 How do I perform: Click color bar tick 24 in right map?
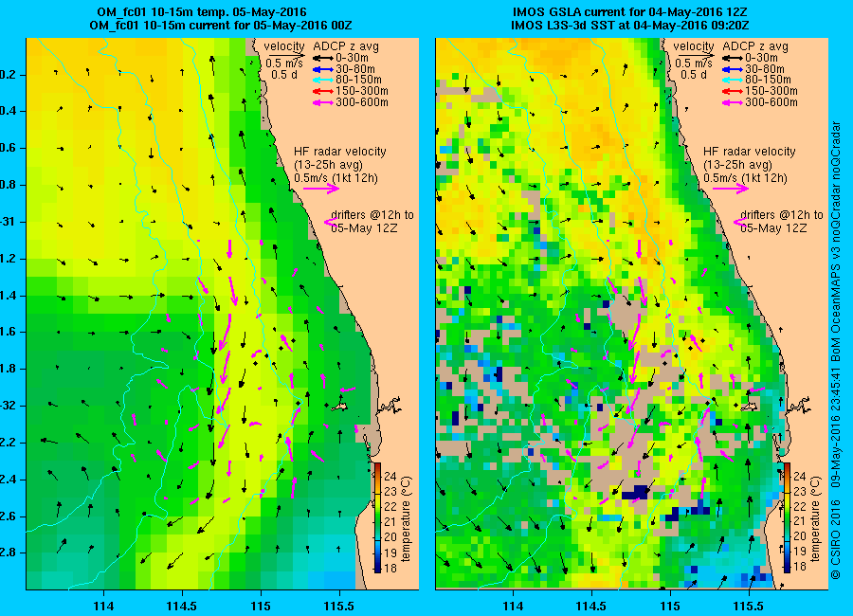click(x=800, y=477)
